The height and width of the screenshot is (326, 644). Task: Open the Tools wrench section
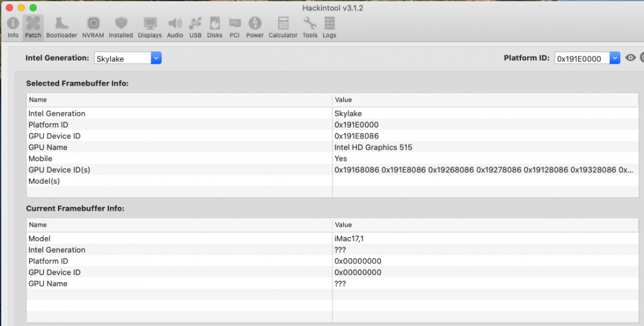pyautogui.click(x=310, y=27)
